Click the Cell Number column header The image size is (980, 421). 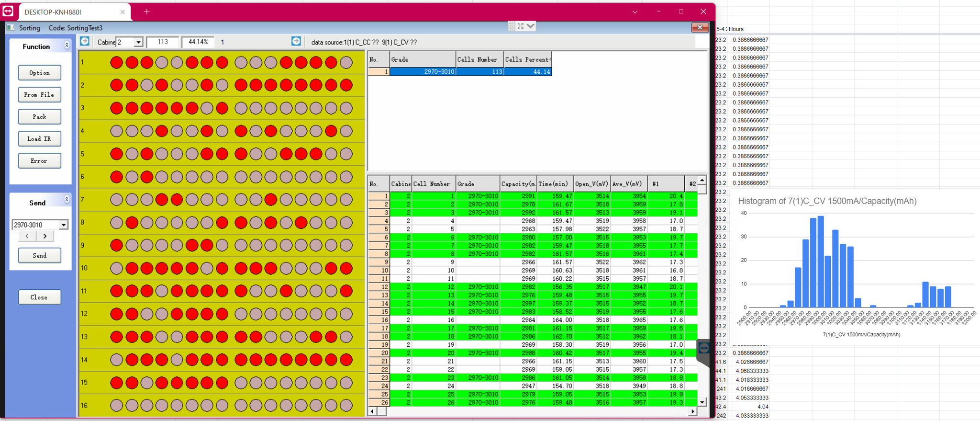(434, 184)
